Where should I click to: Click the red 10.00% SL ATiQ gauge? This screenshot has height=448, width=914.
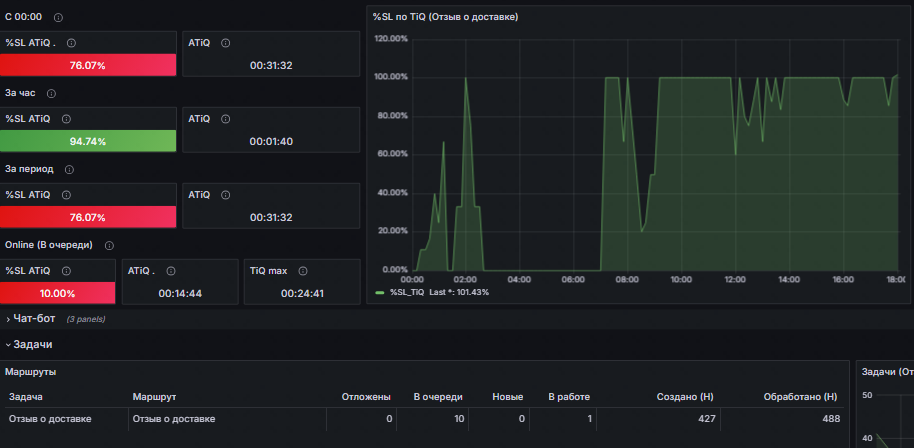click(57, 293)
